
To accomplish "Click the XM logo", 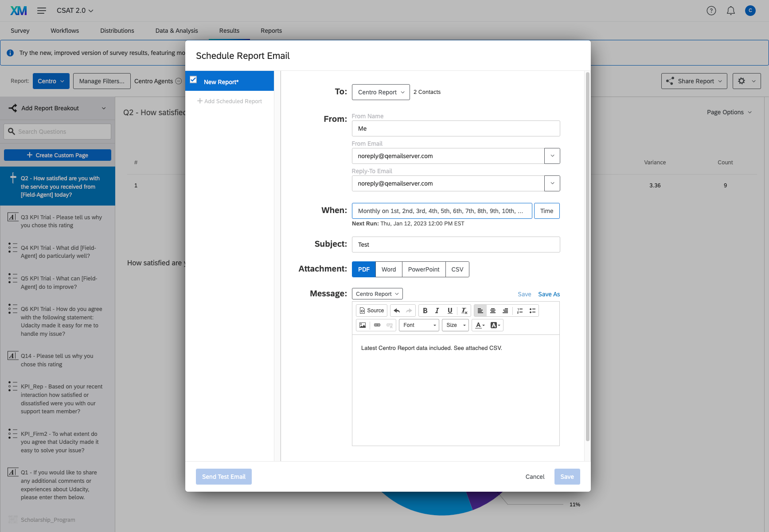I will click(19, 11).
